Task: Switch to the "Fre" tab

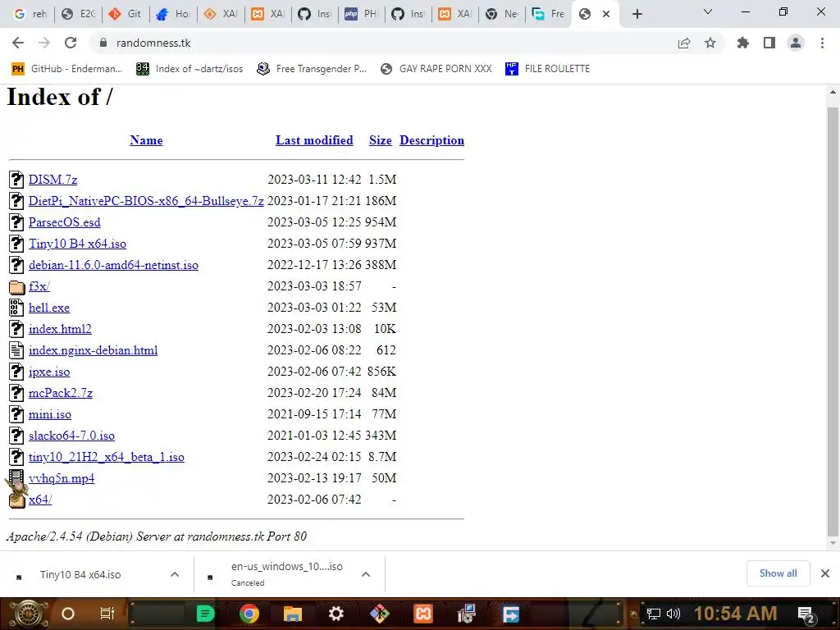Action: [x=549, y=14]
